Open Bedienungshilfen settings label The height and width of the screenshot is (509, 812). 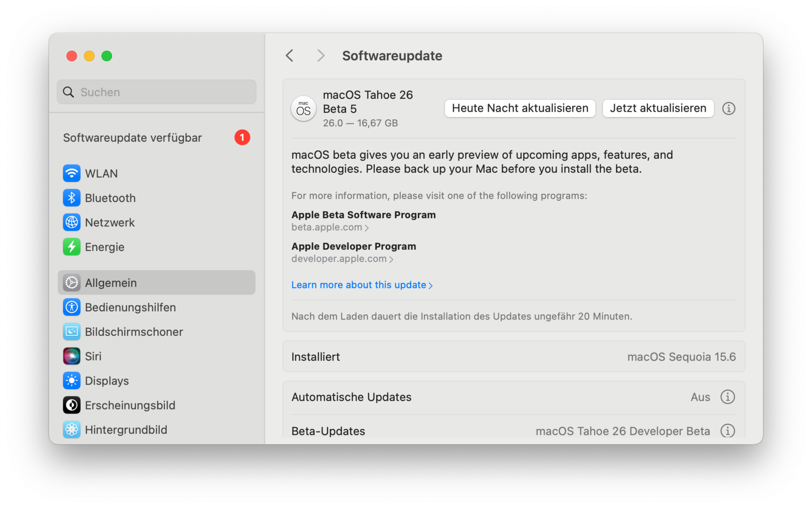click(130, 307)
